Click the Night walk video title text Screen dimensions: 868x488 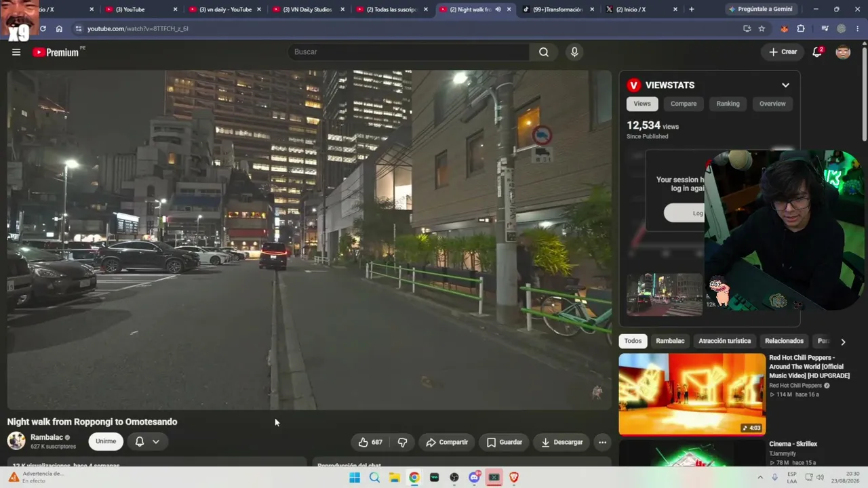click(92, 422)
